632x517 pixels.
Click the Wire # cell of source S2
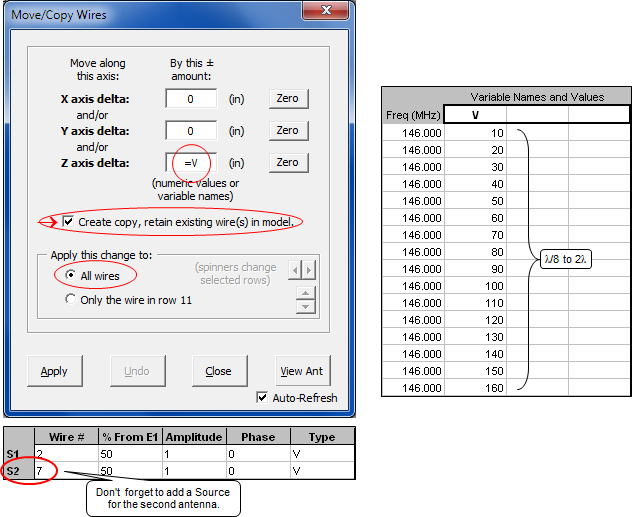(x=64, y=469)
